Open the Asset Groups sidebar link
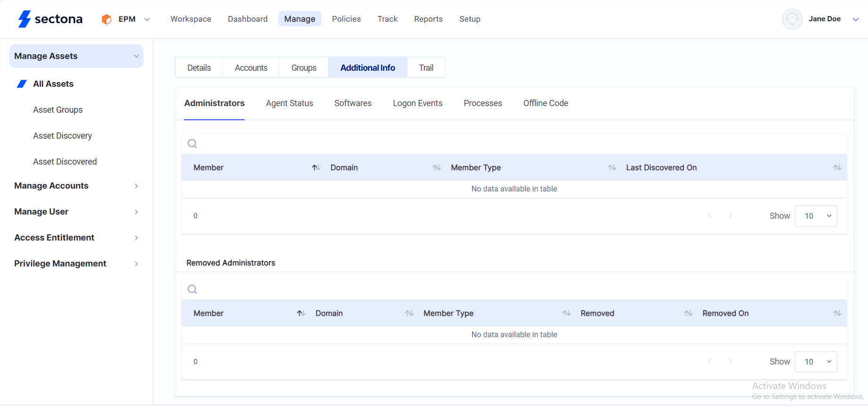This screenshot has height=406, width=868. (x=58, y=110)
